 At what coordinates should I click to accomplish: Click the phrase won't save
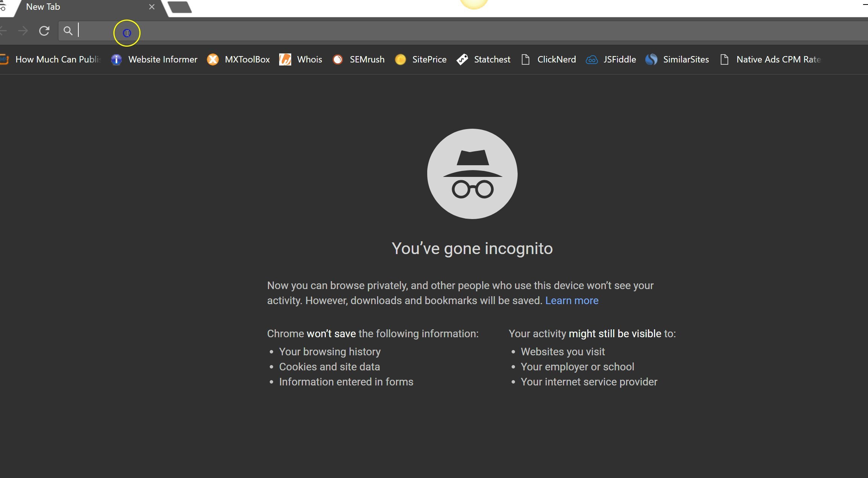pyautogui.click(x=331, y=334)
